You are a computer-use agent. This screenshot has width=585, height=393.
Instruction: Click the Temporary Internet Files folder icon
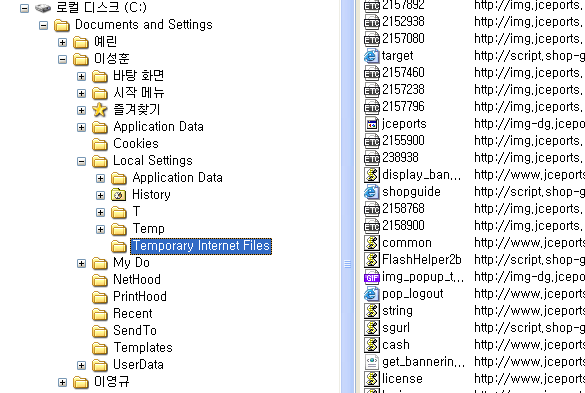coord(119,246)
